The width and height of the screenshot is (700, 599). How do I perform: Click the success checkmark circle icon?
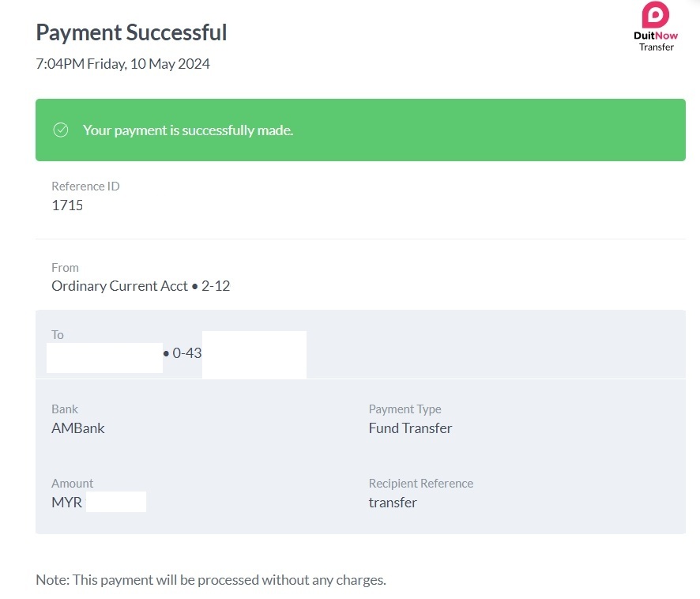pos(61,130)
